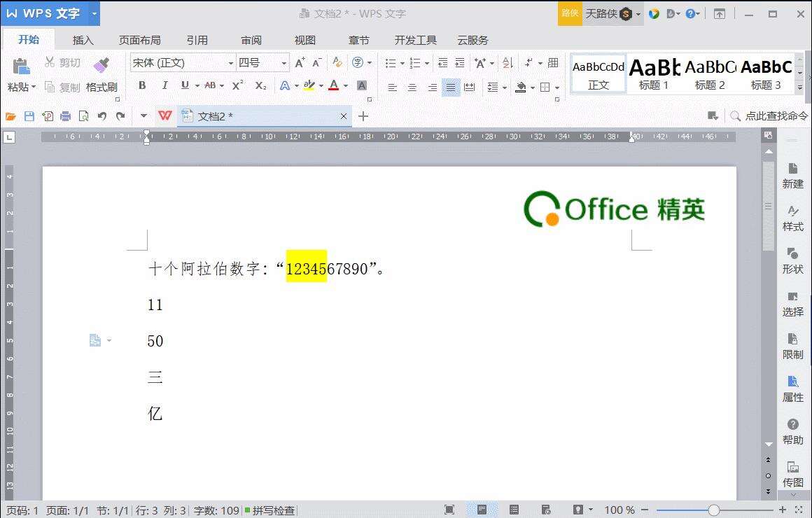Click the vertical scrollbar down arrow
This screenshot has height=518, width=812.
pos(769,444)
